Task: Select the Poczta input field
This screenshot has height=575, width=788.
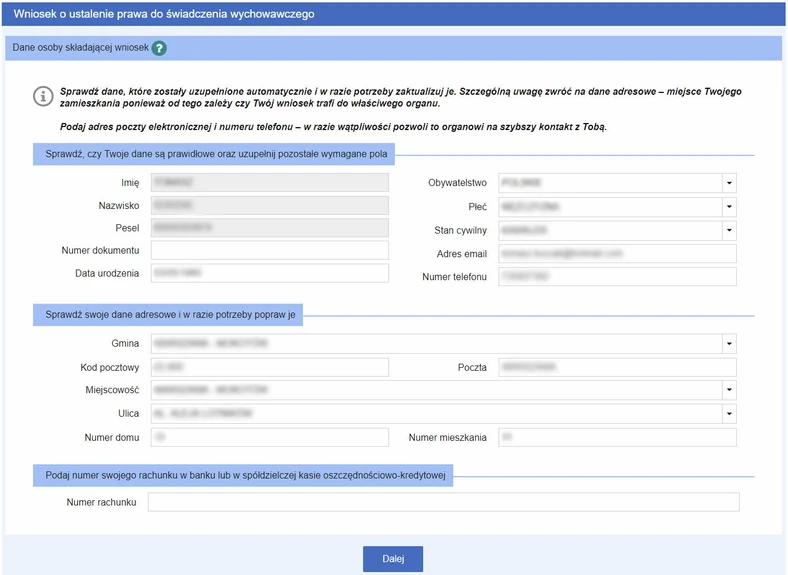Action: (617, 367)
